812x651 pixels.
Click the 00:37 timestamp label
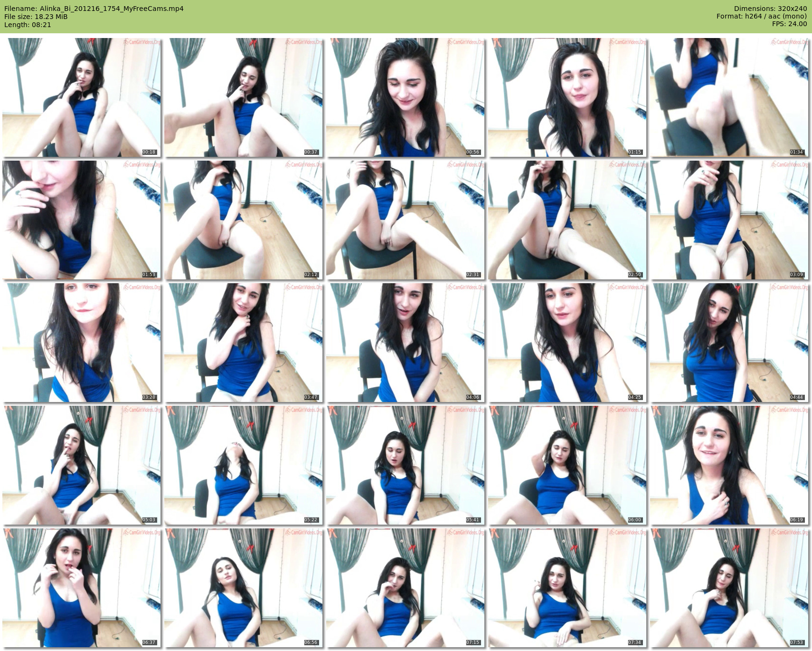coord(311,152)
